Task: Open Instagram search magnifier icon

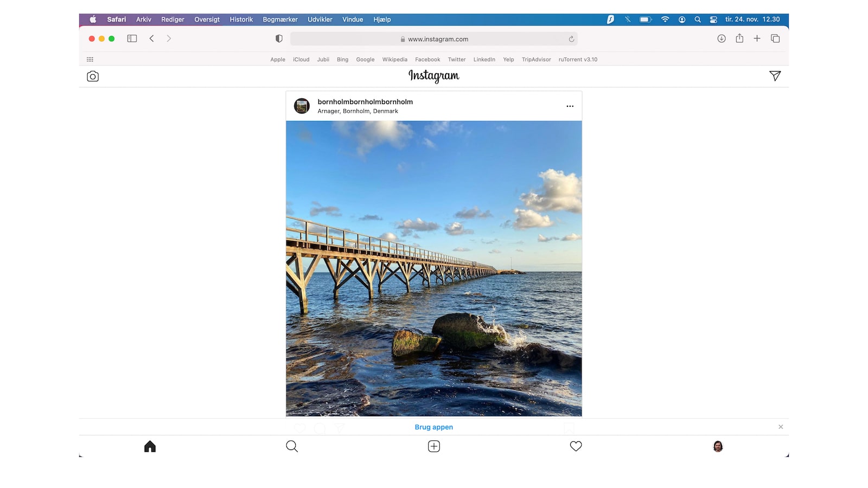Action: (x=292, y=446)
